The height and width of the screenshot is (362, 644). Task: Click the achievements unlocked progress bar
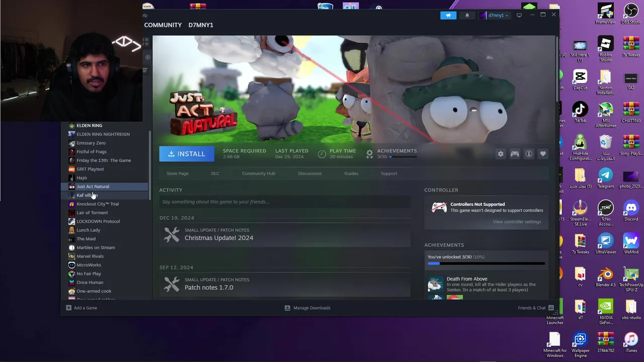pos(486,263)
